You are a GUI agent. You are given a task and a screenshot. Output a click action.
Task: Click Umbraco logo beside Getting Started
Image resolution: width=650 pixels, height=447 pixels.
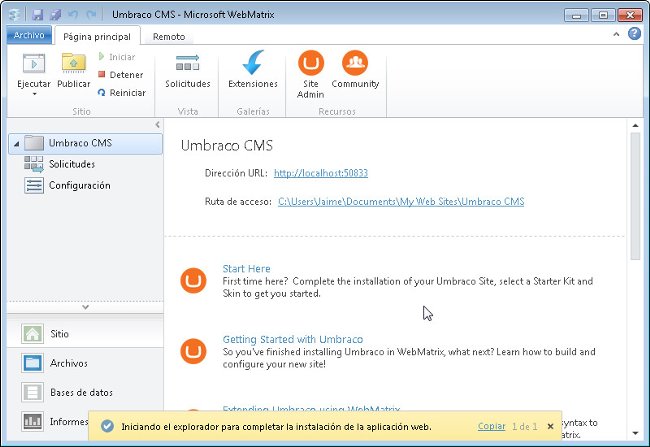point(193,351)
